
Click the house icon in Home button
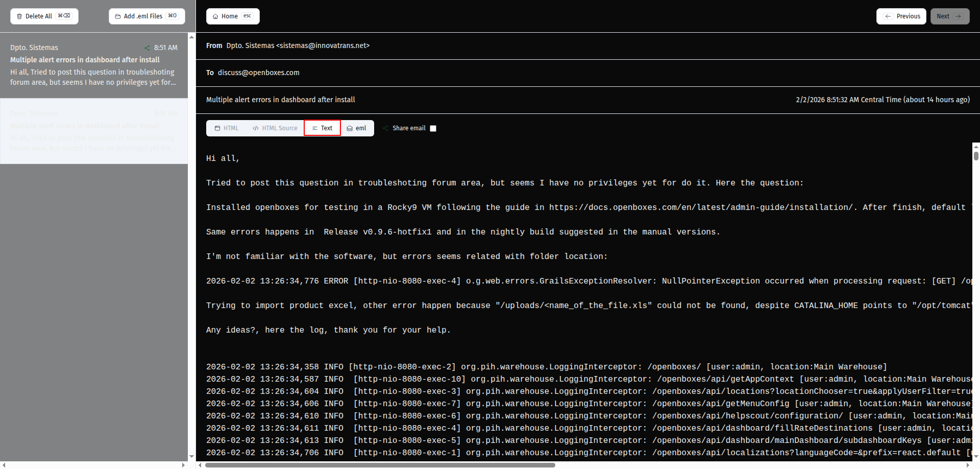tap(215, 16)
